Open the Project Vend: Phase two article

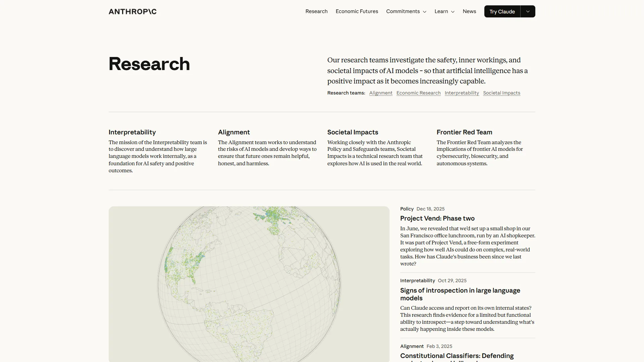click(437, 218)
